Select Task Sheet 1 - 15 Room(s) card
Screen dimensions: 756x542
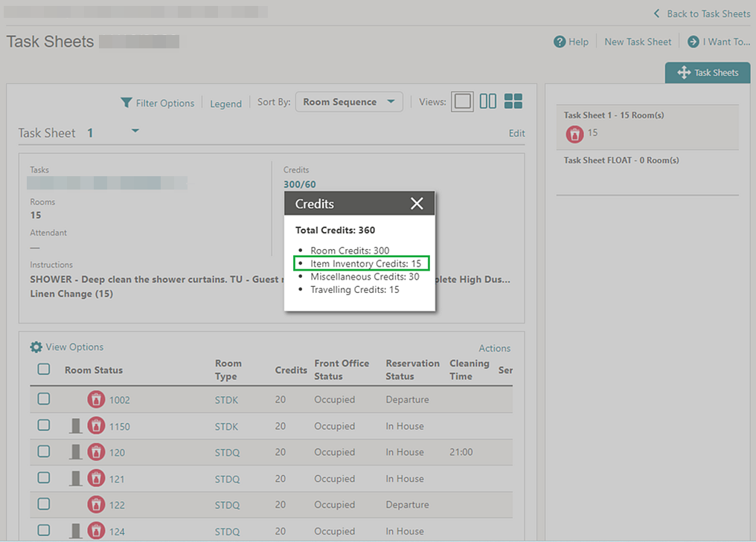coord(647,128)
